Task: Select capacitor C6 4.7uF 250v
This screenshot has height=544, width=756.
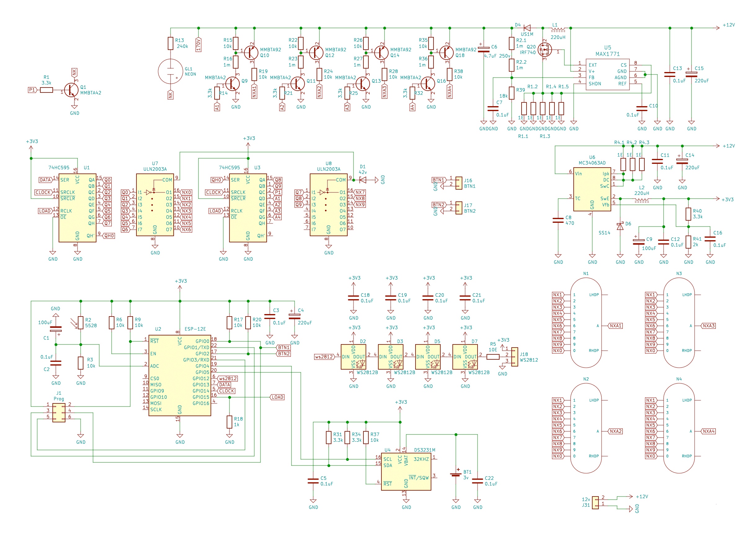Action: [x=484, y=49]
